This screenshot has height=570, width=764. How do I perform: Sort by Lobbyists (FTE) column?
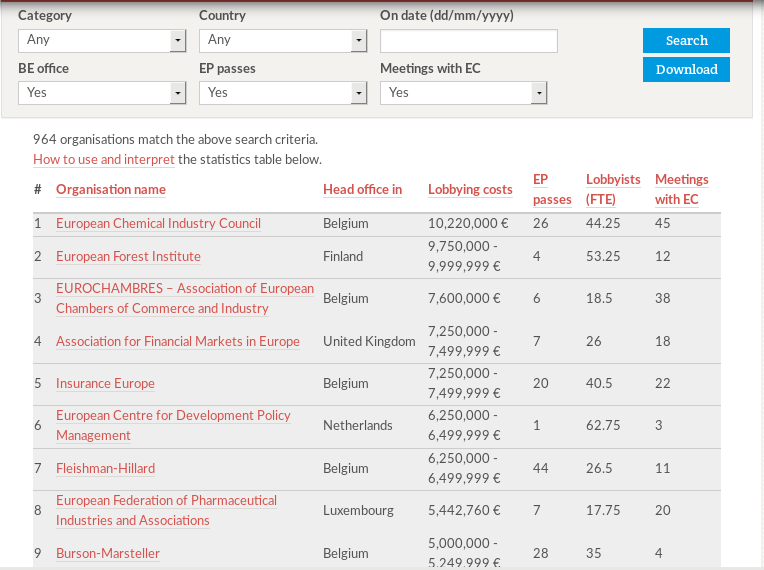(613, 190)
